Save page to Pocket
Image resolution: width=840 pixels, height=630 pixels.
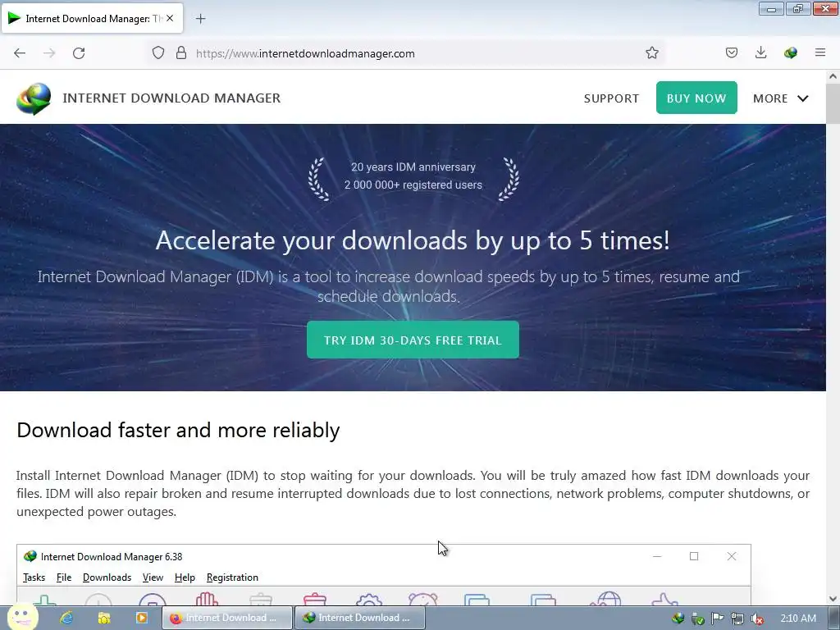(x=732, y=52)
